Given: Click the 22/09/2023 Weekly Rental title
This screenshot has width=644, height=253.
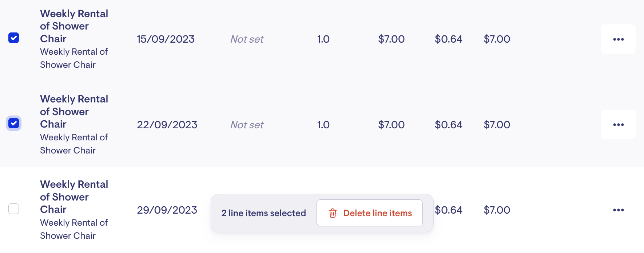Looking at the screenshot, I should point(74,112).
